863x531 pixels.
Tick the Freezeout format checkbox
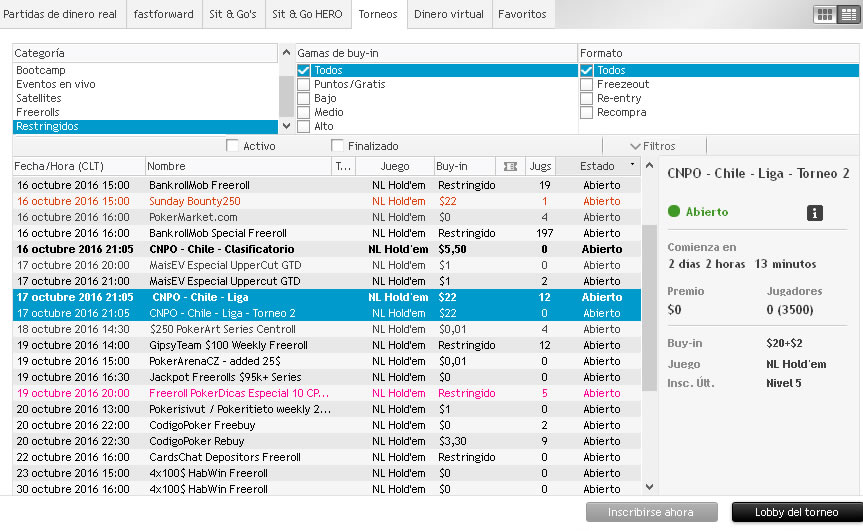pos(587,85)
